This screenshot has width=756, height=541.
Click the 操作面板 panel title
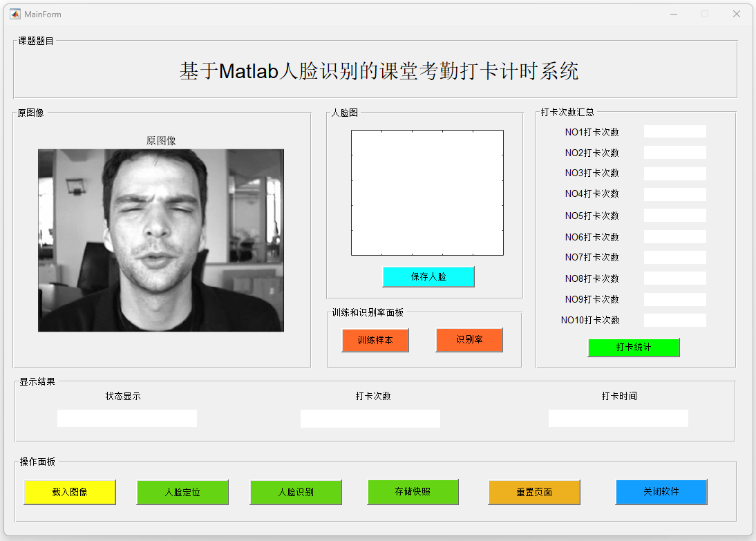pyautogui.click(x=37, y=462)
